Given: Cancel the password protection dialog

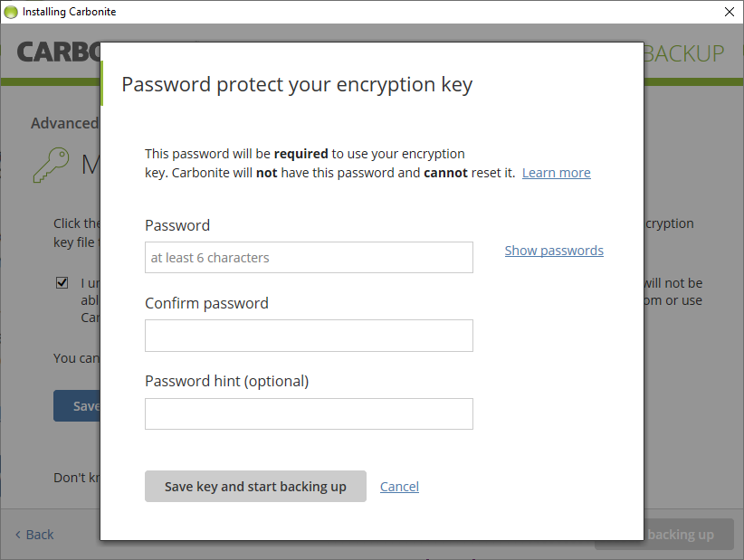Looking at the screenshot, I should pyautogui.click(x=399, y=487).
